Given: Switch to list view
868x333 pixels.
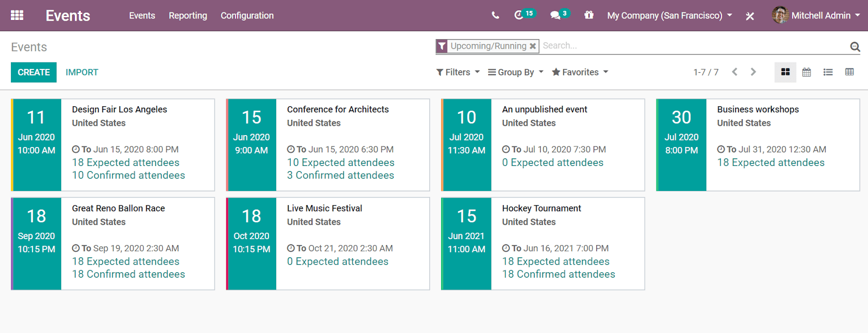Looking at the screenshot, I should click(x=828, y=72).
